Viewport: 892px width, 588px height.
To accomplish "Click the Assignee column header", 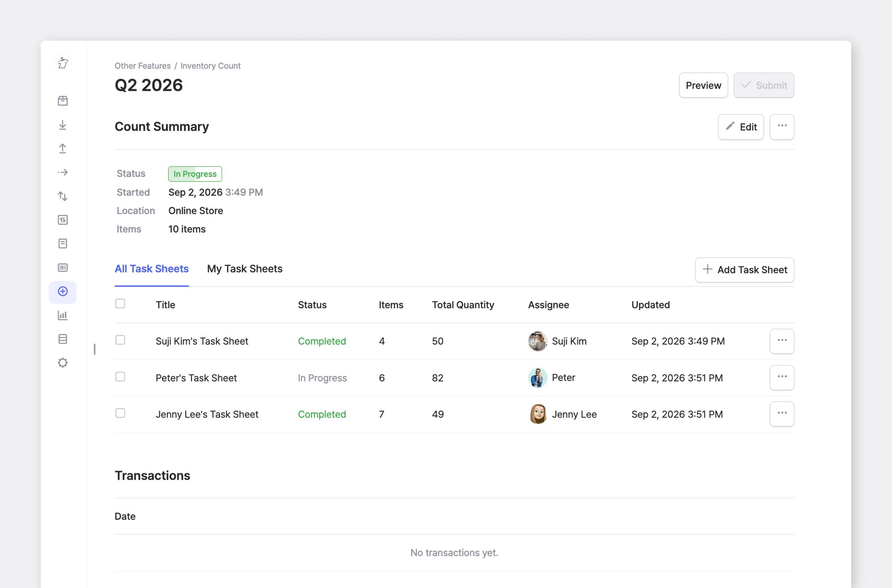I will (549, 305).
